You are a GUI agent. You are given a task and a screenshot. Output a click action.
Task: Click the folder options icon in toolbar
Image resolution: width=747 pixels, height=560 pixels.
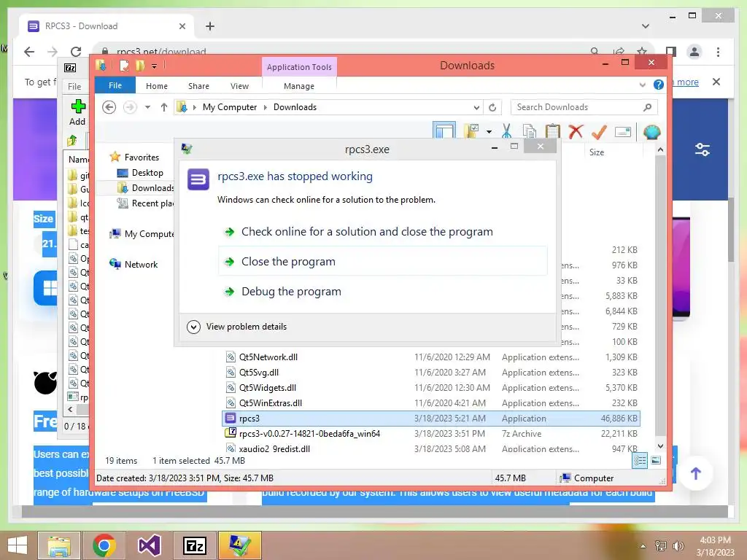pos(472,131)
